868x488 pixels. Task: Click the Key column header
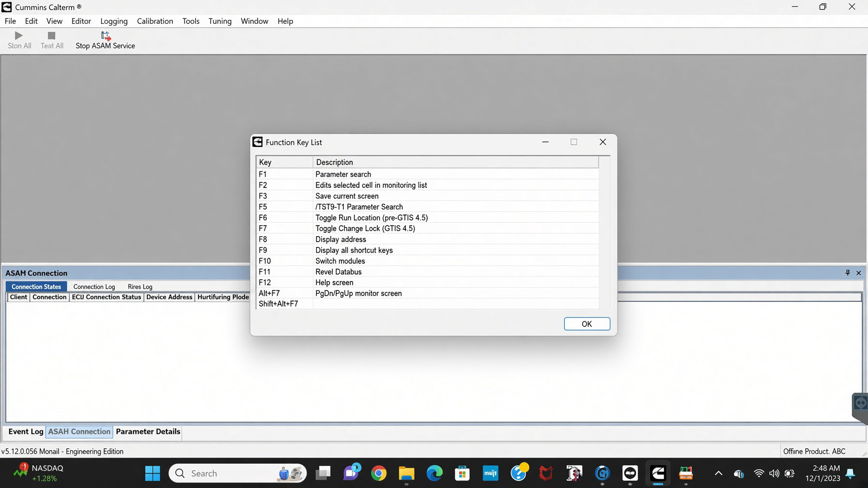[284, 162]
